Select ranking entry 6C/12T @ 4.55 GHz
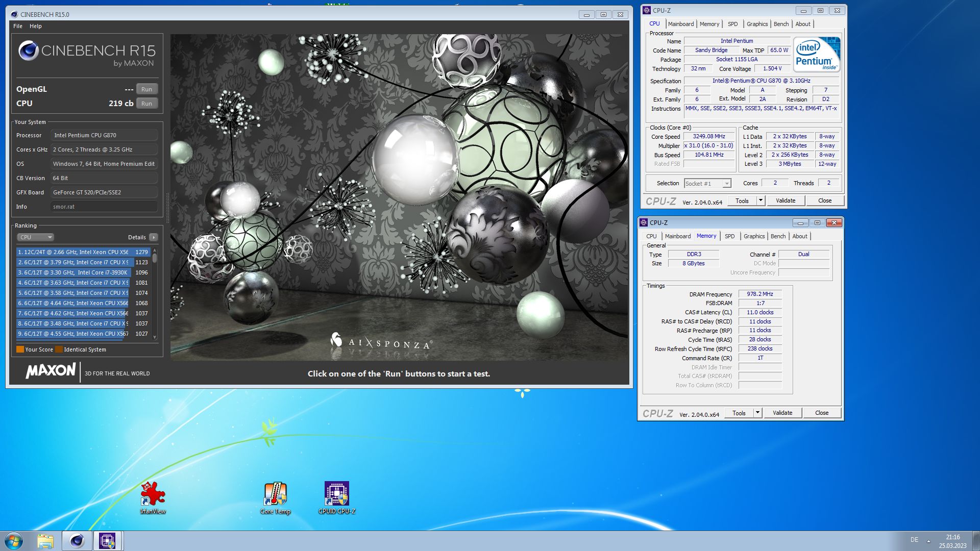980x551 pixels. pyautogui.click(x=83, y=334)
